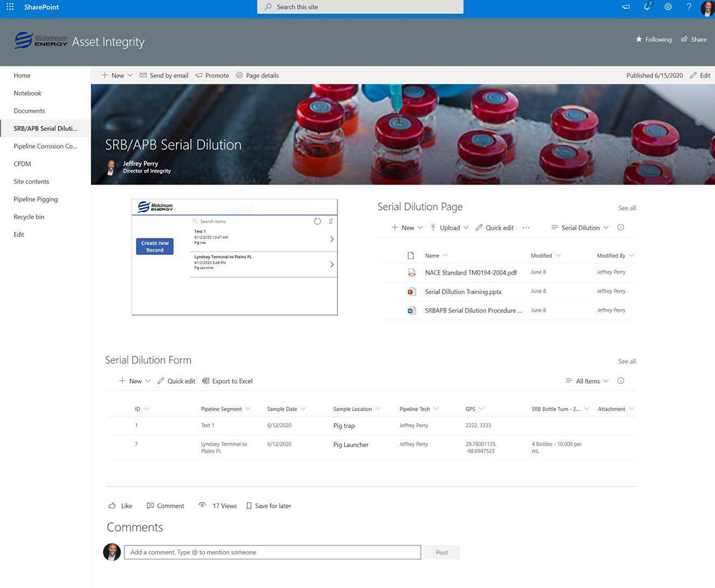
Task: Open the settings gear icon
Action: (x=669, y=7)
